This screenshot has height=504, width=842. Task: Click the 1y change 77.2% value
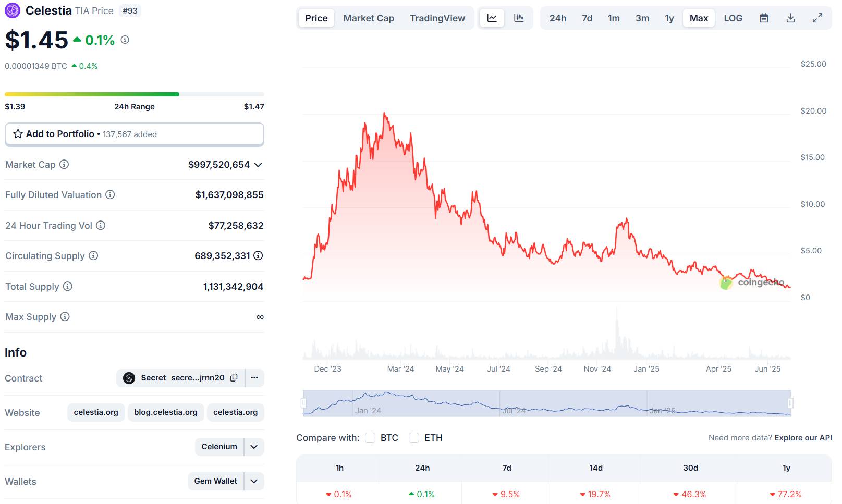(x=786, y=494)
